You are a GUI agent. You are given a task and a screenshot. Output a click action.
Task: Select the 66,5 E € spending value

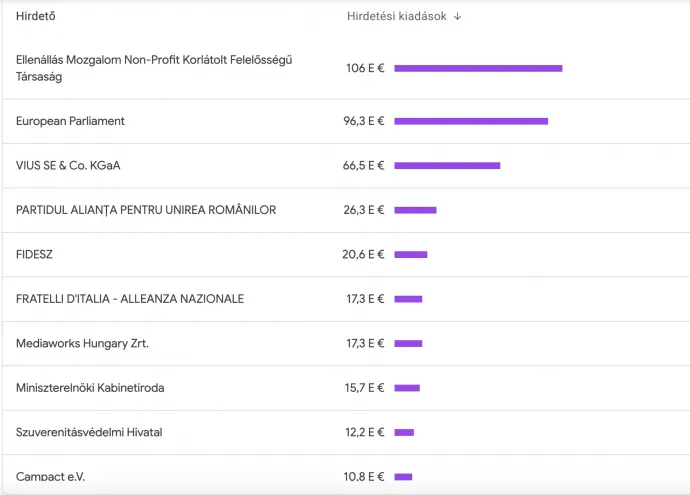pos(363,165)
